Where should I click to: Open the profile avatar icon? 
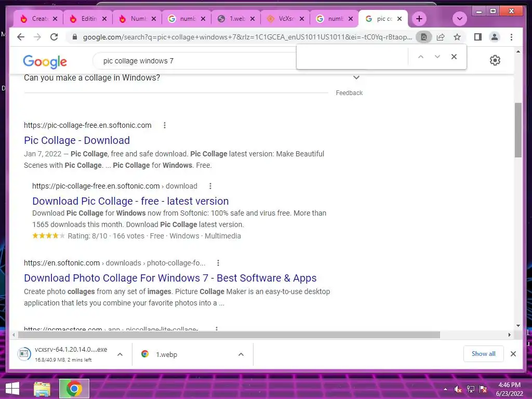495,37
